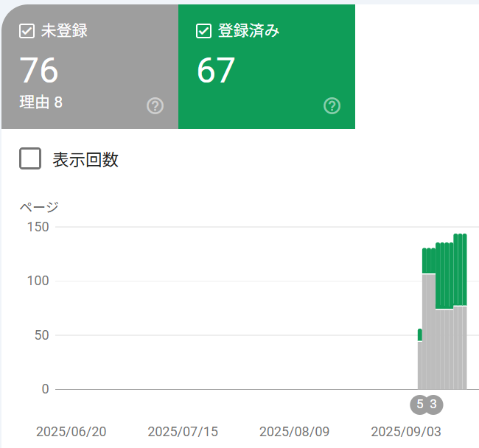Screen dimensions: 479x448
Task: Uncheck the 登録済み checkbox
Action: click(204, 31)
